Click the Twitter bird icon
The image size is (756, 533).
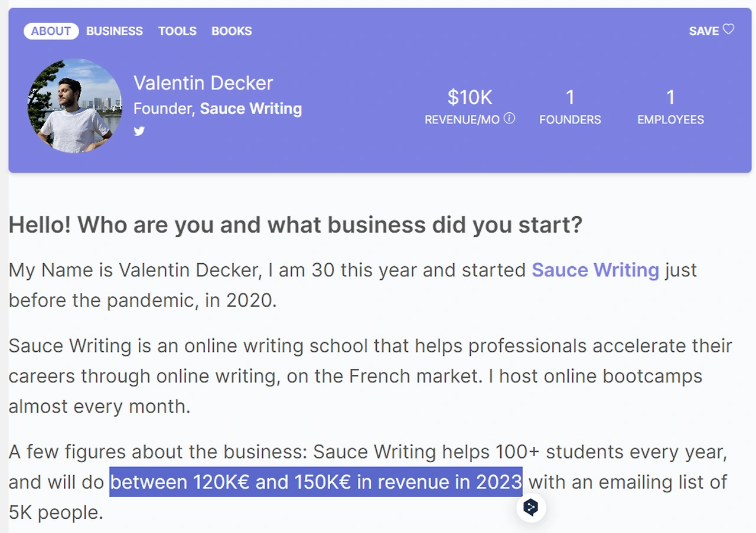point(139,131)
